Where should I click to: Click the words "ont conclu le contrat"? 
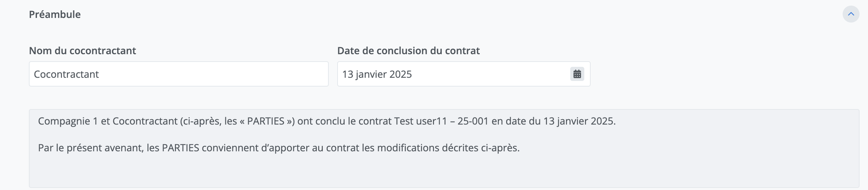coord(344,121)
